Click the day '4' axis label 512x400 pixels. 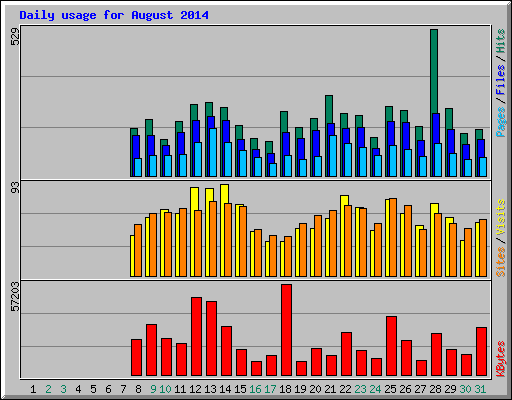point(78,389)
